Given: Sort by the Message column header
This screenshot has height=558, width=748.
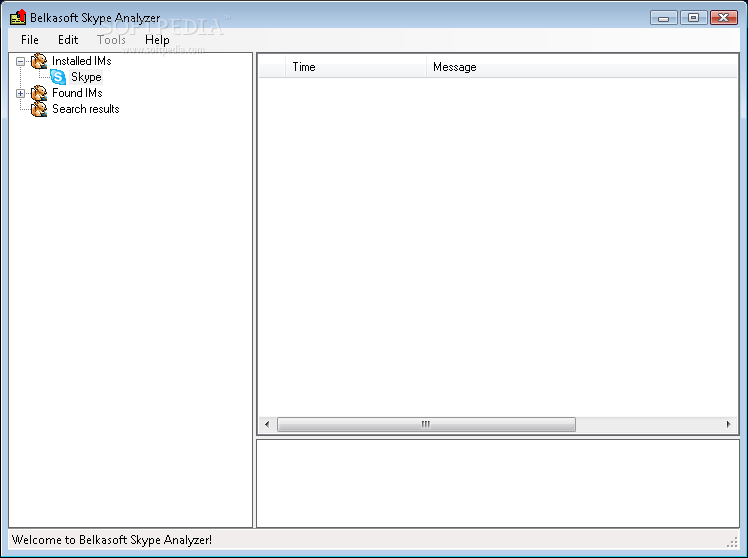Looking at the screenshot, I should point(582,67).
